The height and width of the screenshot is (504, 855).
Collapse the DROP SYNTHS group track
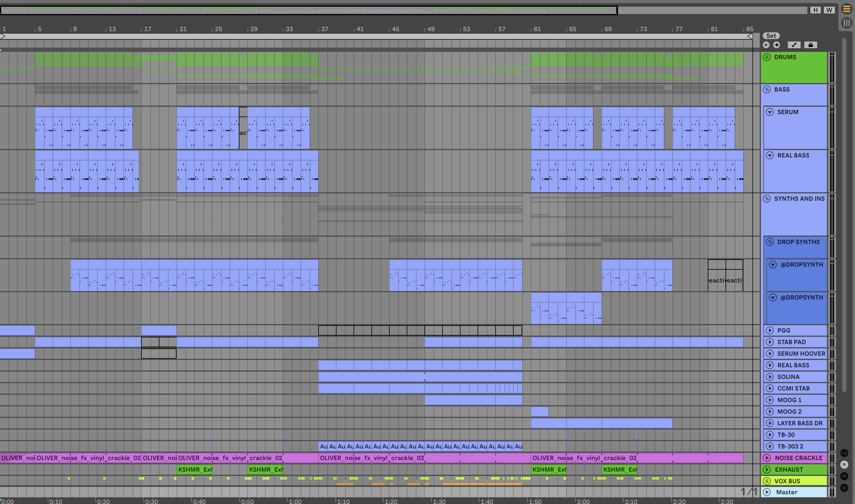tap(770, 242)
